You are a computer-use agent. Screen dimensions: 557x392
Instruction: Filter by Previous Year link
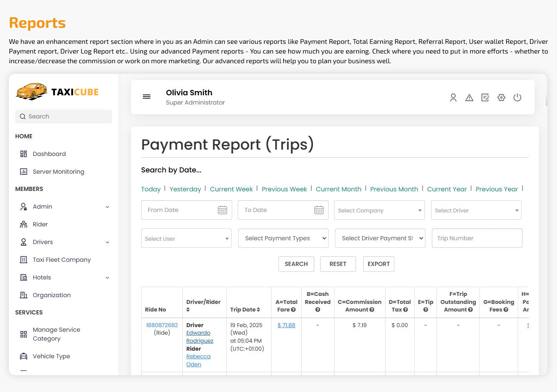point(497,189)
